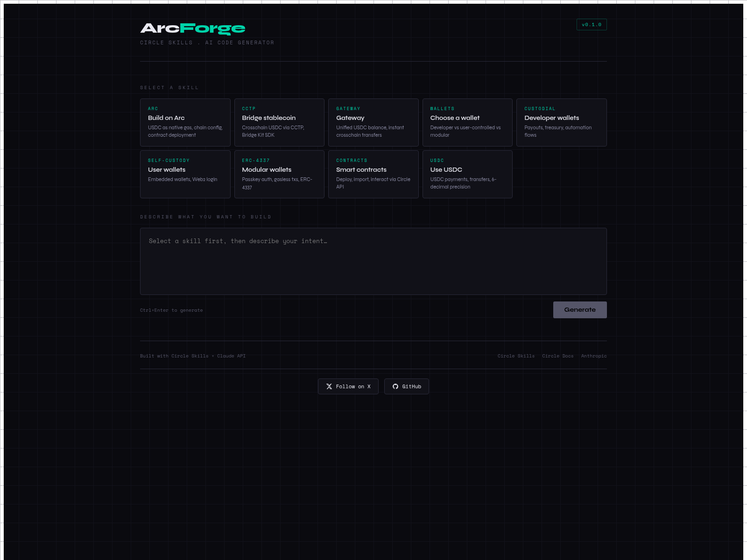Click the 'Ctrl+Enter to generate' hint text
This screenshot has height=560, width=747.
click(x=171, y=310)
